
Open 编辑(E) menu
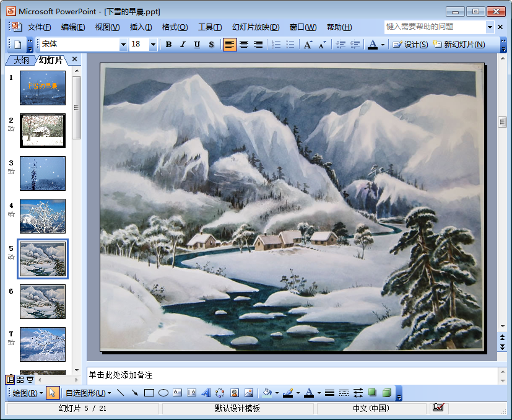tap(73, 27)
